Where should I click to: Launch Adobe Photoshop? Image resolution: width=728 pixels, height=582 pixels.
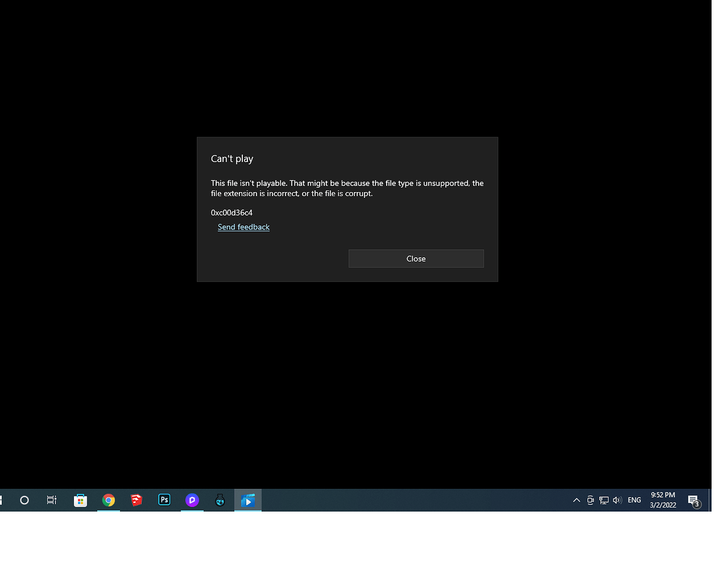click(x=164, y=500)
